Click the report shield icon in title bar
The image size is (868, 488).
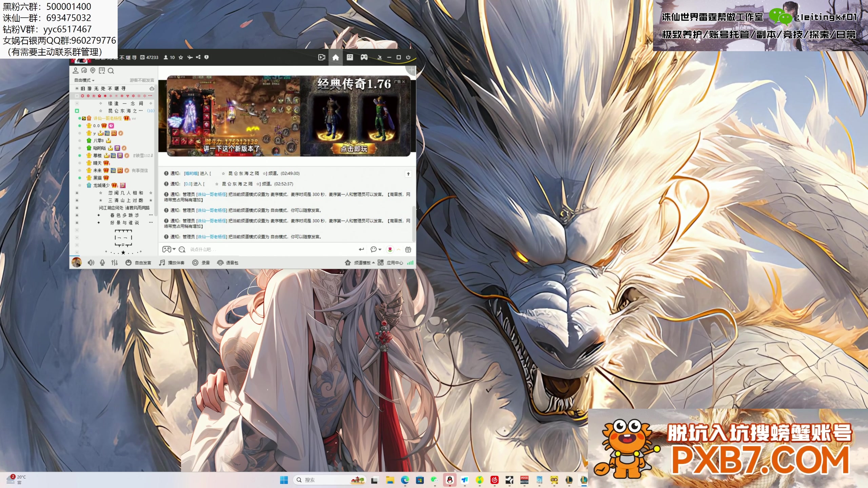pyautogui.click(x=206, y=57)
